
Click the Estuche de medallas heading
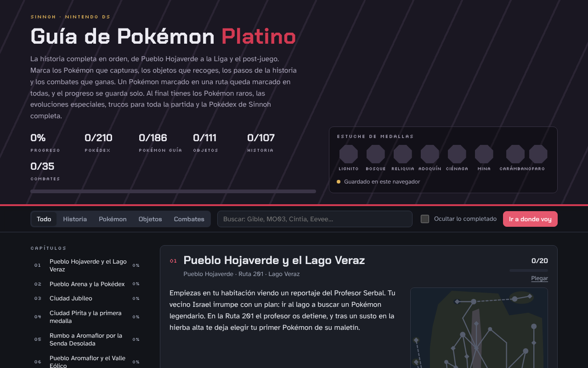click(x=375, y=137)
